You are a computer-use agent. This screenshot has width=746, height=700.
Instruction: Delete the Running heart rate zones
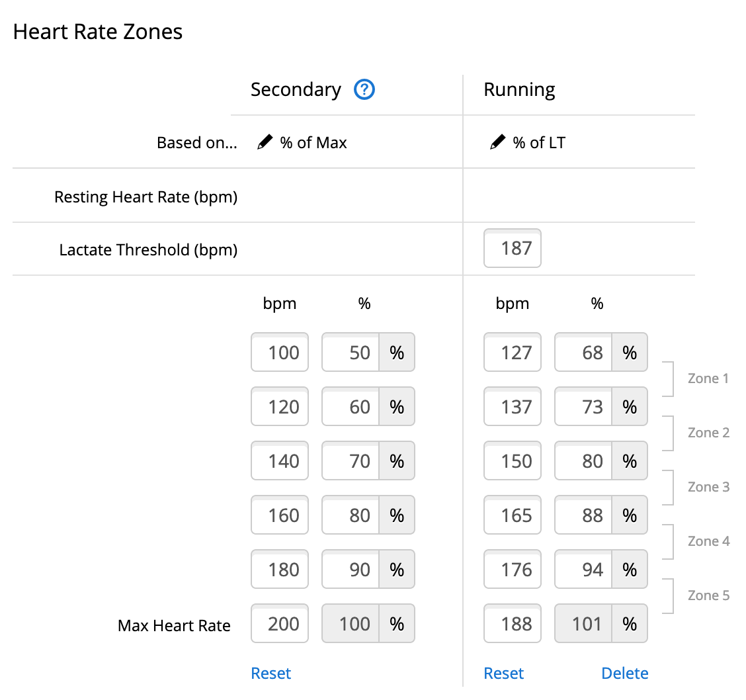click(625, 674)
